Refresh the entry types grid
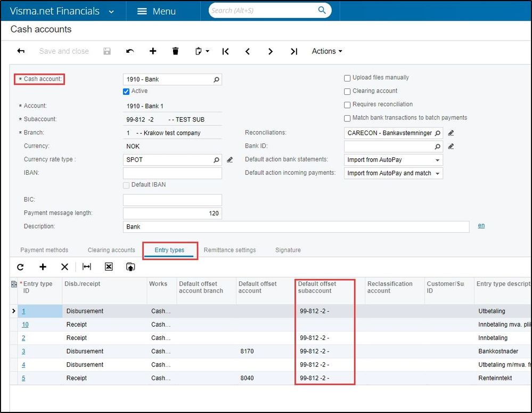This screenshot has width=532, height=413. pos(20,267)
